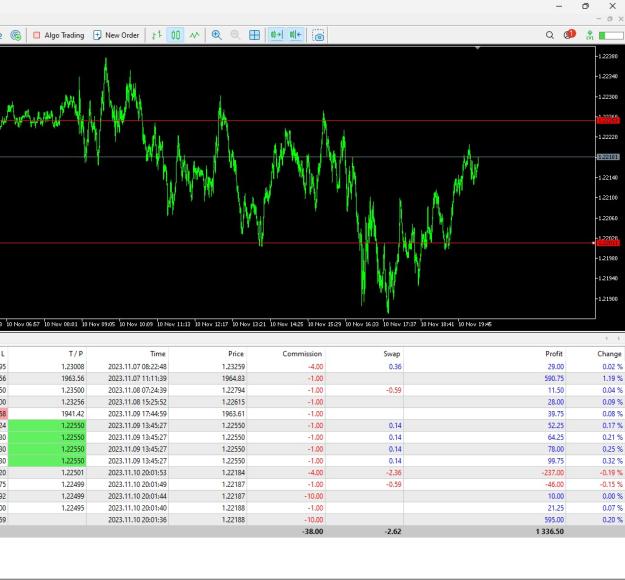Sort table by Change column header
Viewport: 625px width, 580px height.
[609, 354]
